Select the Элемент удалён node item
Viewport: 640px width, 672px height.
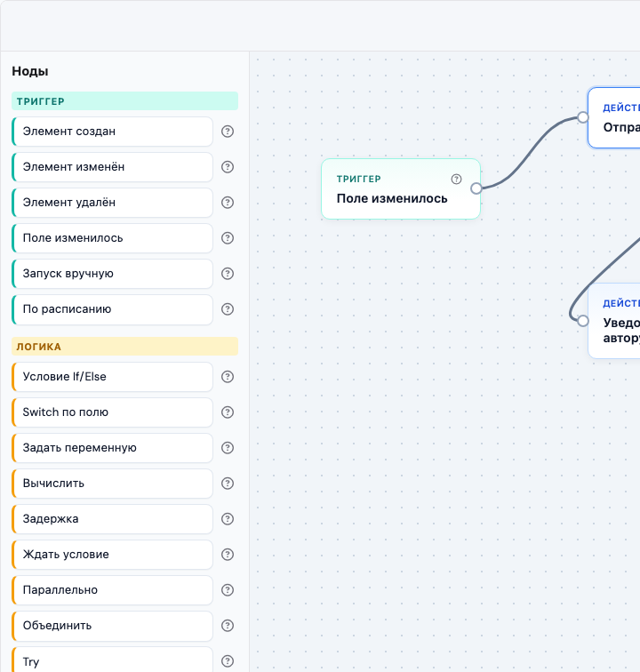(112, 203)
